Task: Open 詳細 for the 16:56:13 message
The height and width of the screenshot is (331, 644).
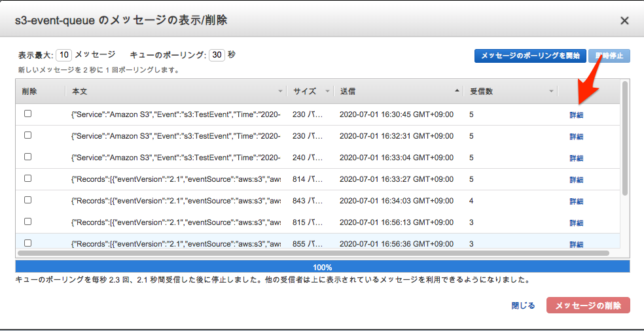Action: (576, 223)
